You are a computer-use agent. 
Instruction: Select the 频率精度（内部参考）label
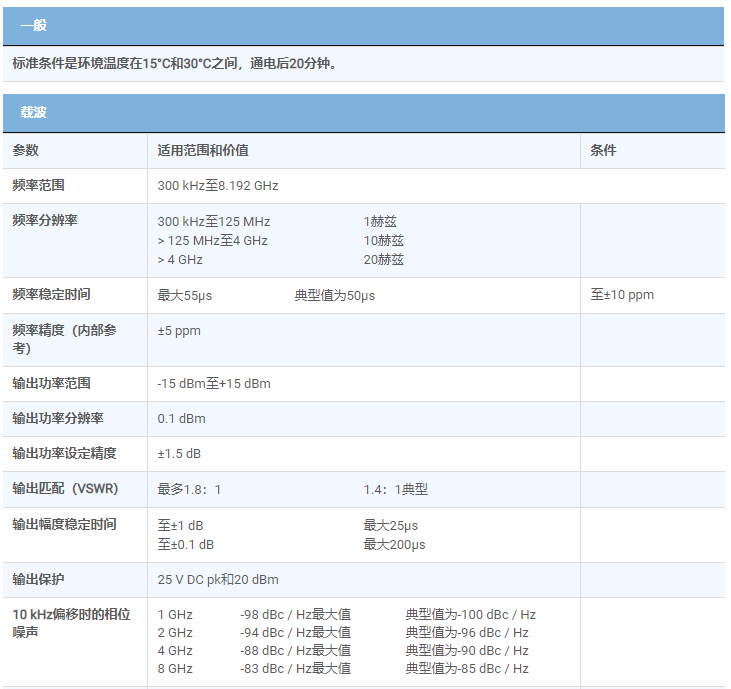[x=64, y=339]
